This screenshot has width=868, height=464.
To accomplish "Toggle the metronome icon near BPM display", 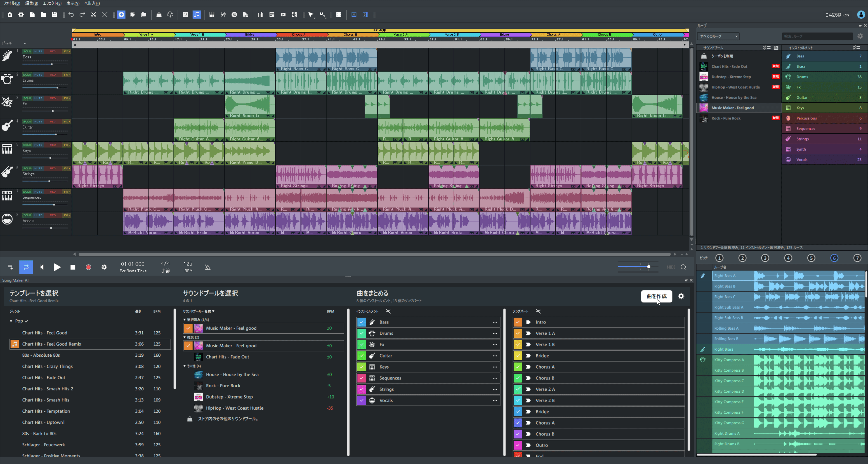I will click(208, 267).
